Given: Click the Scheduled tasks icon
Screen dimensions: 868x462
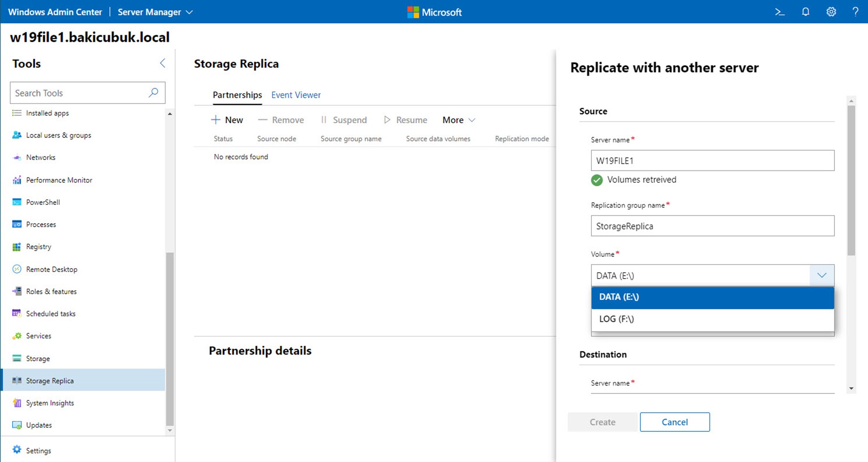Looking at the screenshot, I should [17, 314].
